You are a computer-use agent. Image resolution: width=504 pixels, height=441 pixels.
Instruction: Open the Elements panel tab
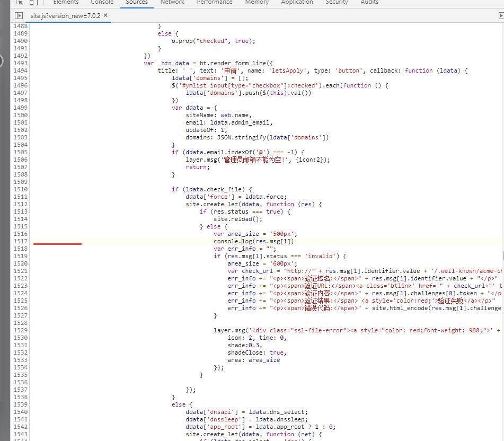pyautogui.click(x=66, y=2)
